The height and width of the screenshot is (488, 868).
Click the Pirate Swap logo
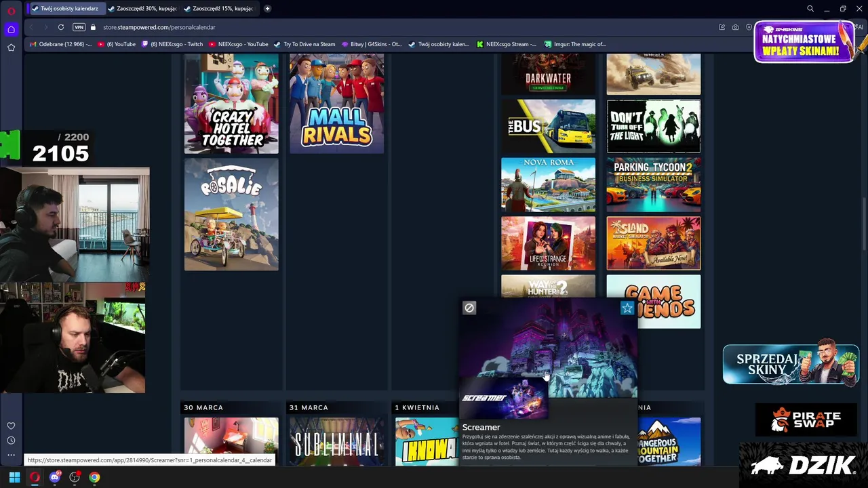pos(806,420)
